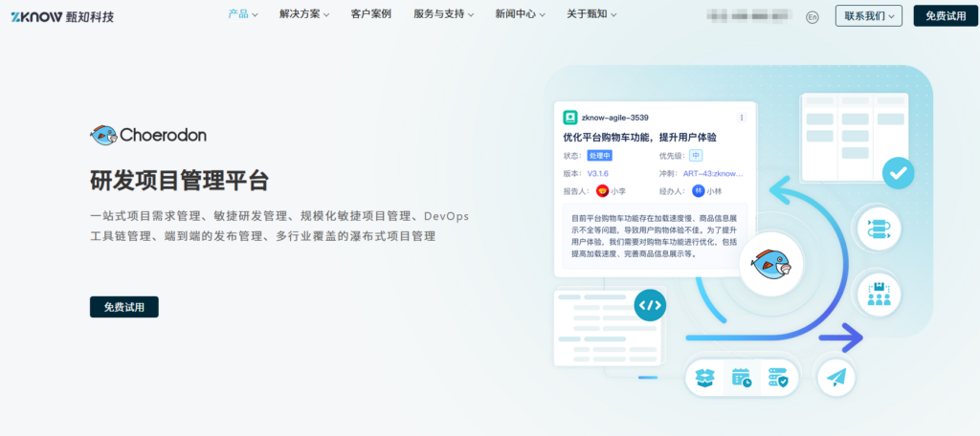Screen dimensions: 980x436
Task: Click the blue checkmark circle icon
Action: [897, 173]
